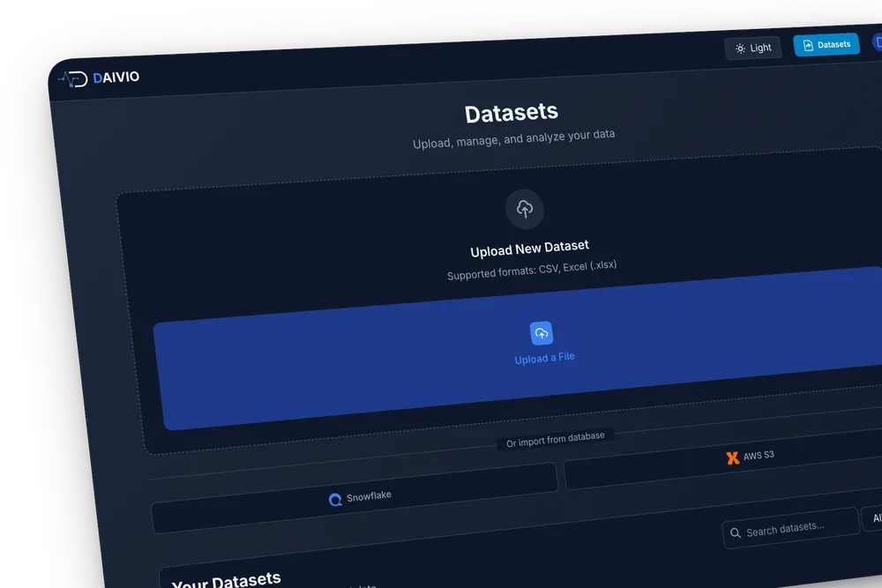Click the partially visible blue icon at top-right
The height and width of the screenshot is (588, 882).
pyautogui.click(x=878, y=41)
